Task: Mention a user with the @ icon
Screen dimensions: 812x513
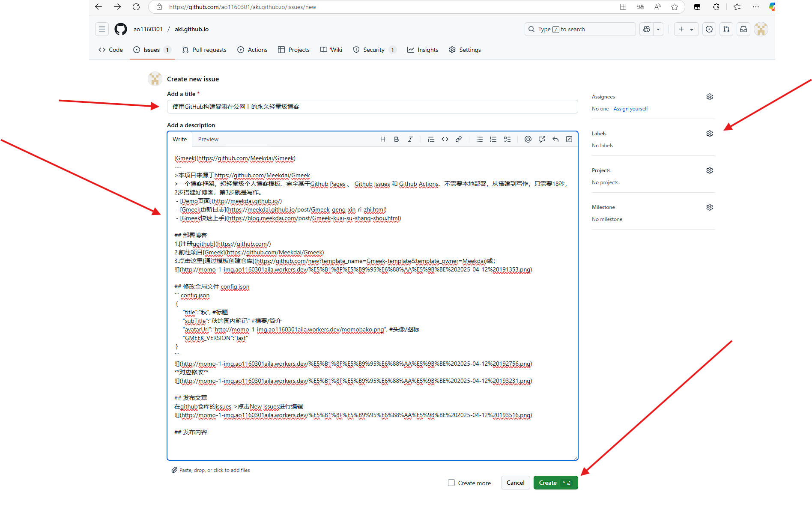Action: point(528,139)
